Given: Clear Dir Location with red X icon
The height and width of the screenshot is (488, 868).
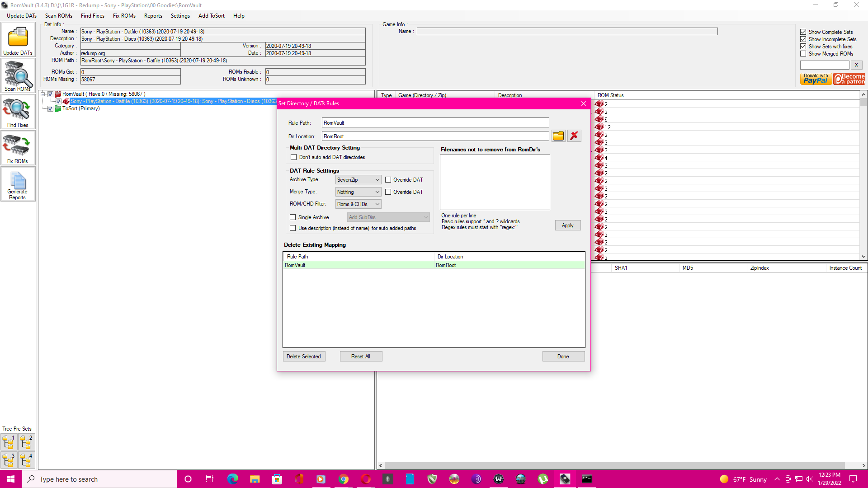Looking at the screenshot, I should pyautogui.click(x=574, y=136).
